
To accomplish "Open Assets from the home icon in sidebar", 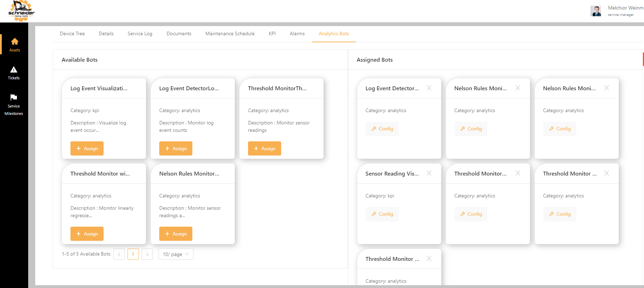I will (x=14, y=42).
